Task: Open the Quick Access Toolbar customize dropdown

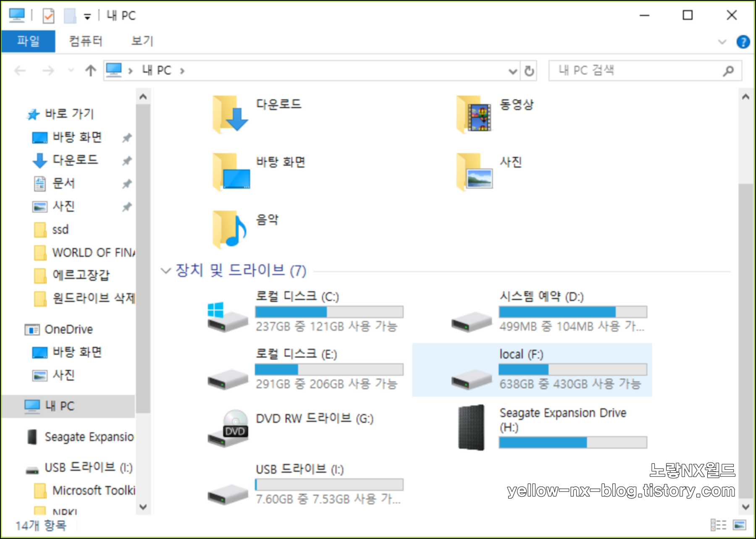Action: [x=87, y=17]
